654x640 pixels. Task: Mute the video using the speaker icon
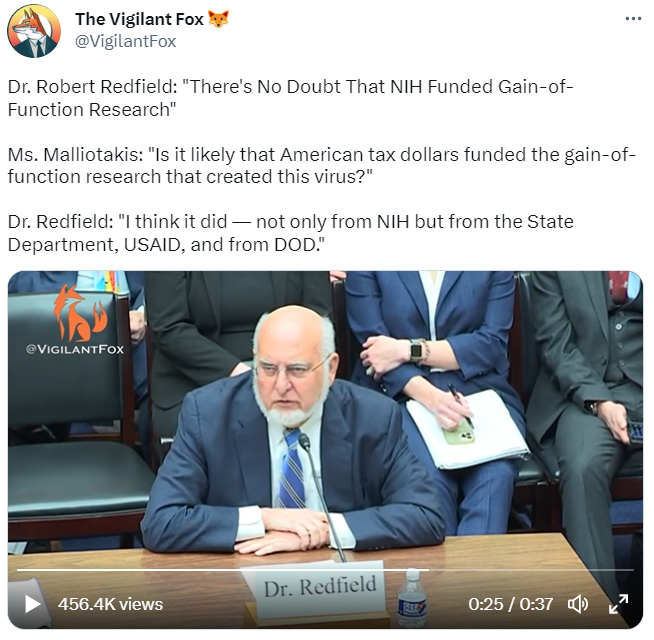pyautogui.click(x=578, y=604)
